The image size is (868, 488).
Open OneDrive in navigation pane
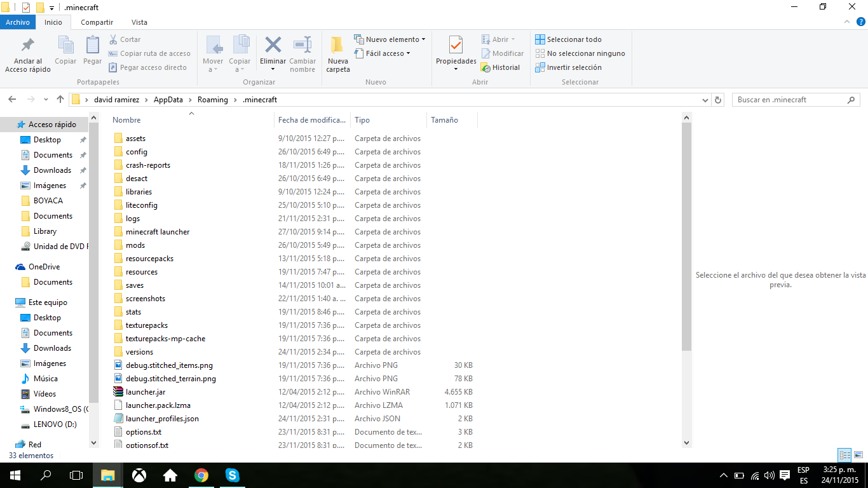44,267
